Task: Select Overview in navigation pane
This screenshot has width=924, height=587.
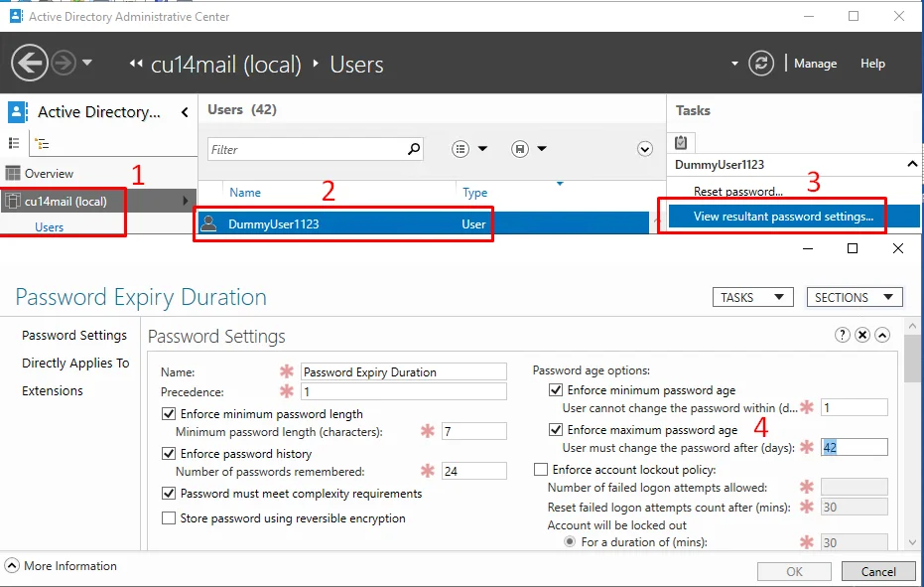Action: (x=49, y=174)
